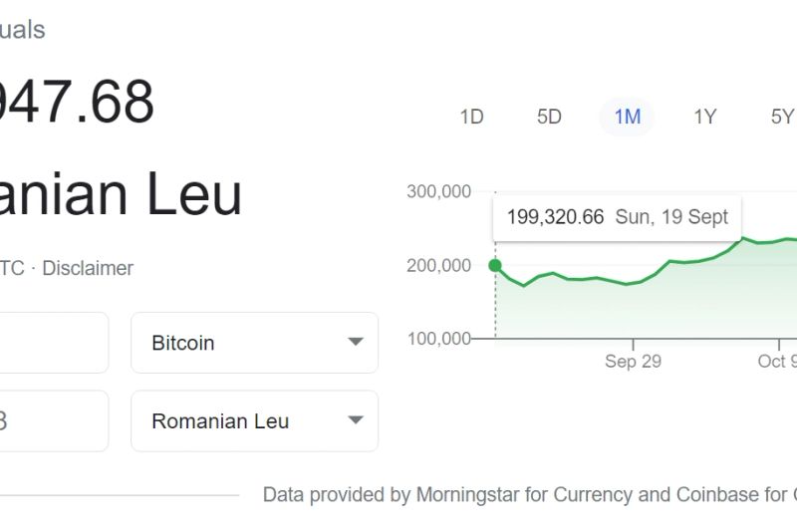Image resolution: width=797 pixels, height=532 pixels.
Task: Click the 300,000 y-axis label
Action: tap(438, 192)
